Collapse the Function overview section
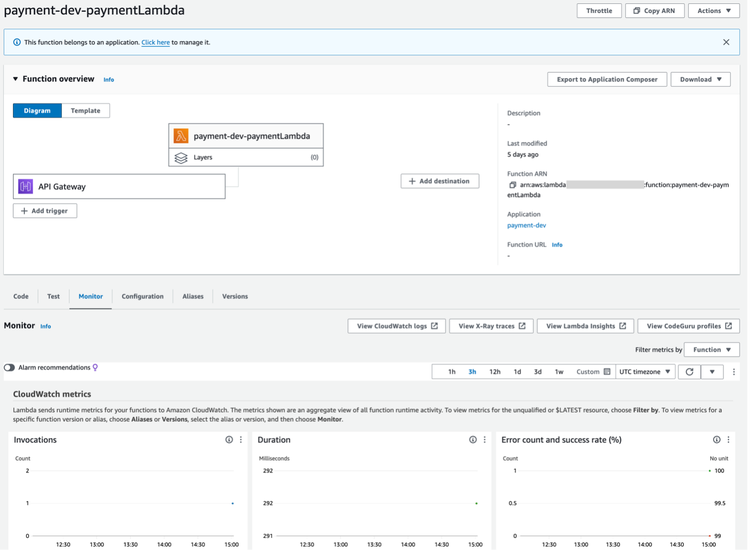This screenshot has height=551, width=750. (15, 79)
